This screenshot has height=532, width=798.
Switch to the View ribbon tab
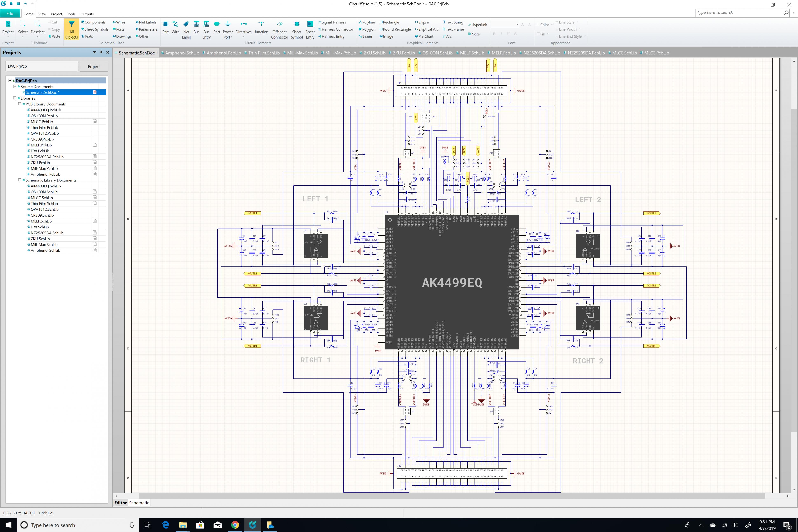click(42, 14)
